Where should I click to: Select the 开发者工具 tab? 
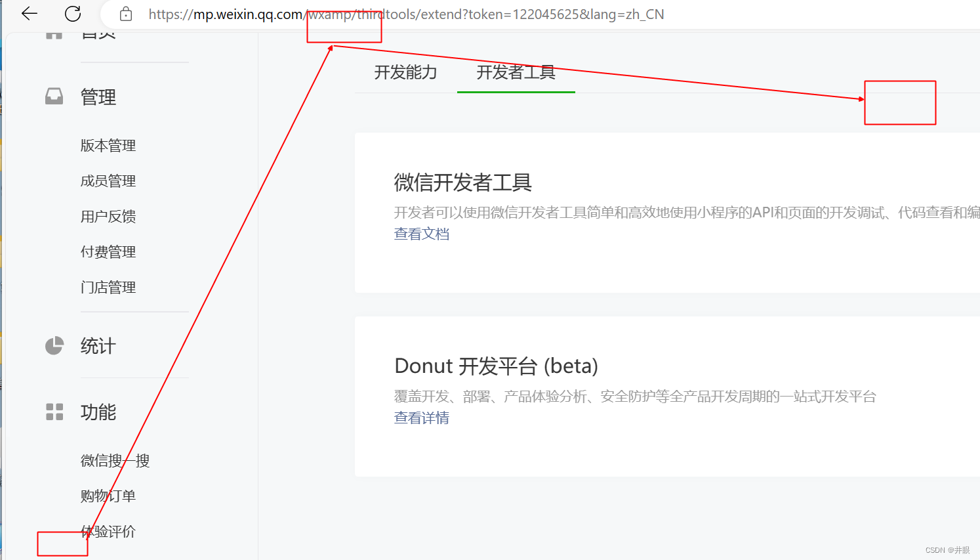[516, 72]
